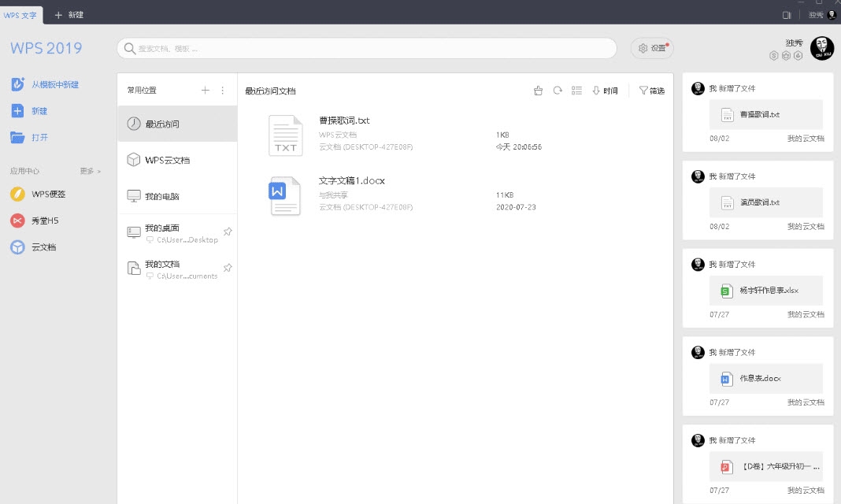Toggle the pin on 我的文档

228,268
